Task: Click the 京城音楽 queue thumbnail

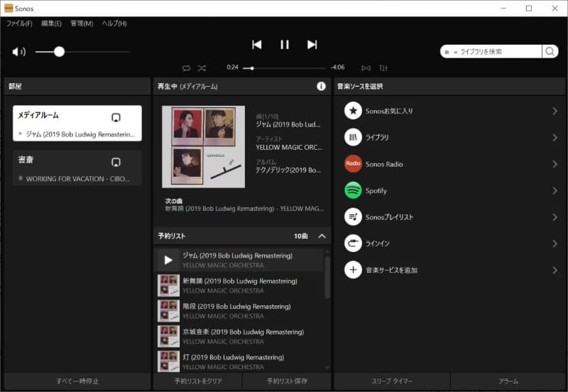Action: (x=168, y=336)
